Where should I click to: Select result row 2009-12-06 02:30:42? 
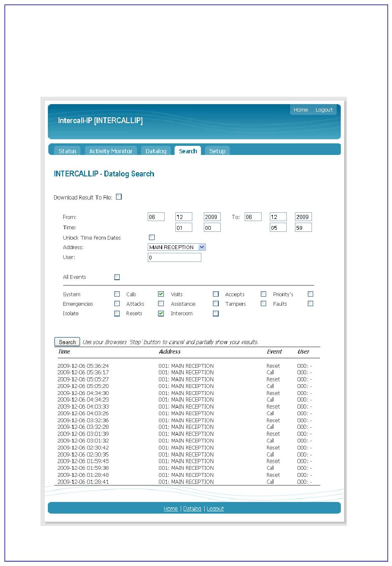click(187, 448)
